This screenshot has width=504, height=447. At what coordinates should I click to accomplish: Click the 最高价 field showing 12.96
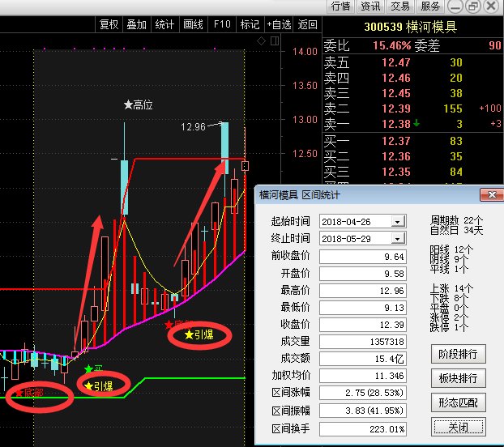point(363,291)
